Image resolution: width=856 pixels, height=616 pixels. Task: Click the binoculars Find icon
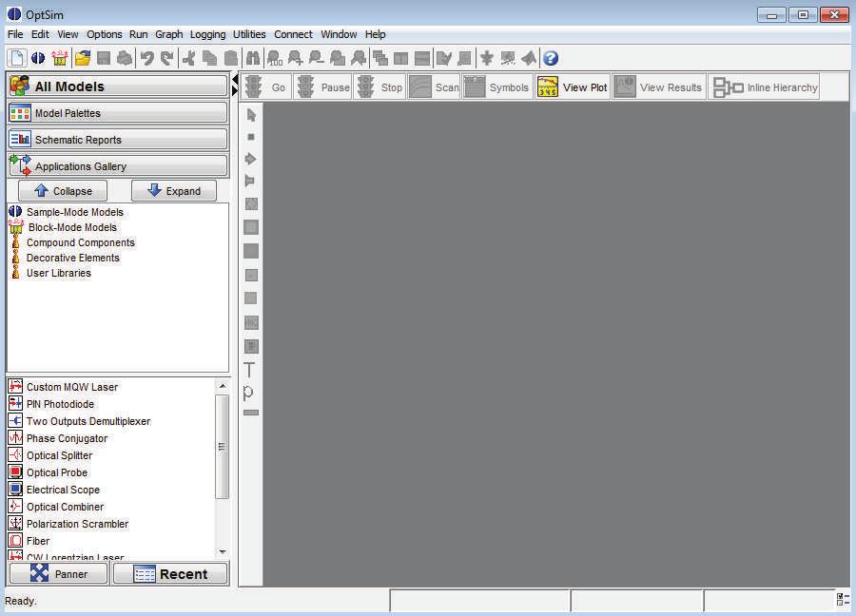pos(253,58)
